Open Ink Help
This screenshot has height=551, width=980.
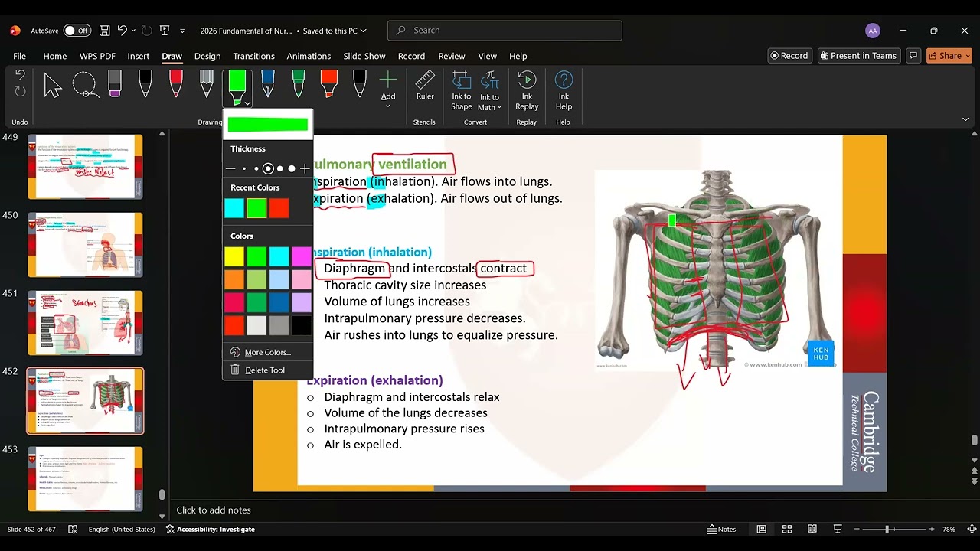pos(563,90)
